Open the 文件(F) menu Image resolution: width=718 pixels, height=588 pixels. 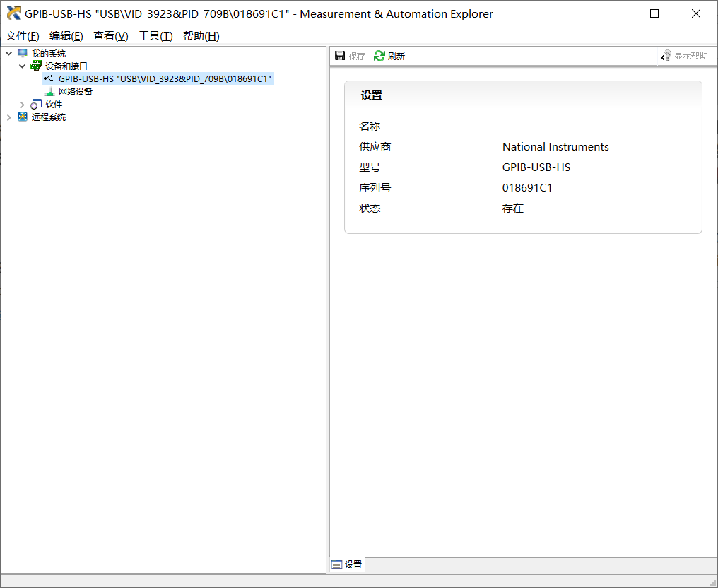point(22,35)
